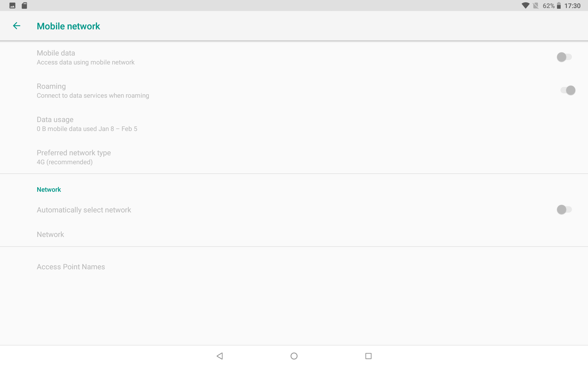The width and height of the screenshot is (588, 367).
Task: Tap the battery icon in status bar
Action: point(559,6)
